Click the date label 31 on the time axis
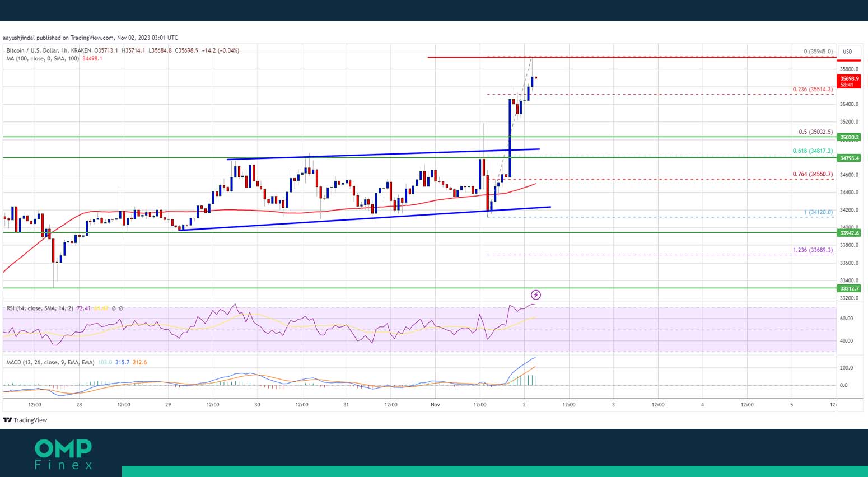Viewport: 868px width, 477px height. coord(346,404)
